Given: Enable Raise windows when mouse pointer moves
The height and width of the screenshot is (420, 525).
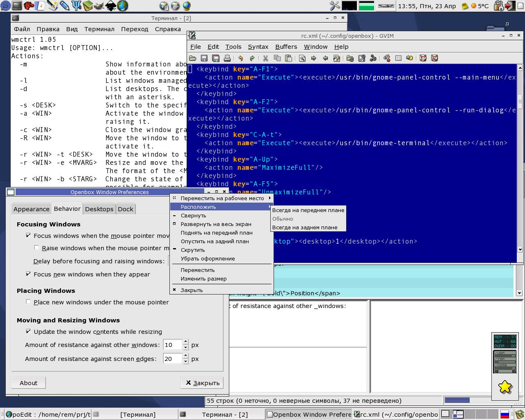Looking at the screenshot, I should coord(37,248).
